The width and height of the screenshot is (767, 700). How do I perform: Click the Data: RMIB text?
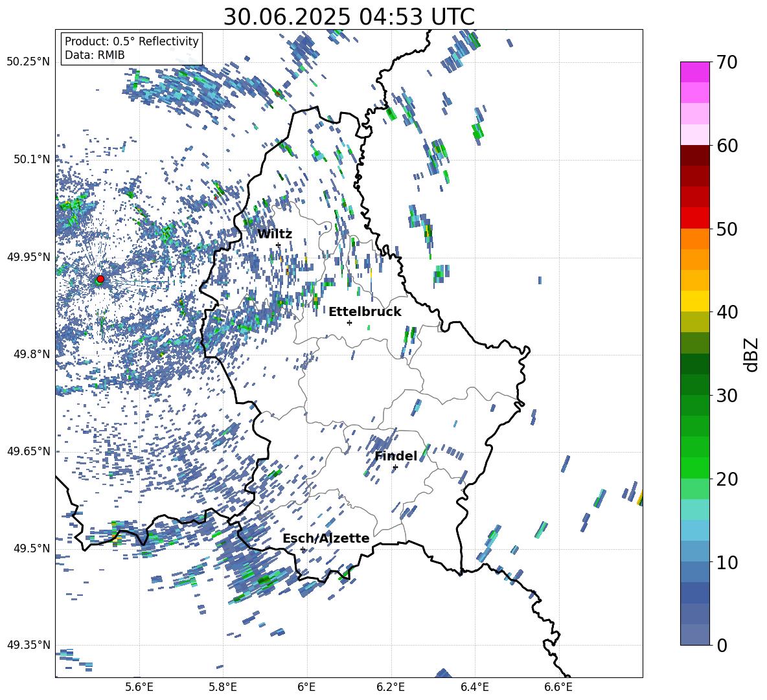pos(95,55)
